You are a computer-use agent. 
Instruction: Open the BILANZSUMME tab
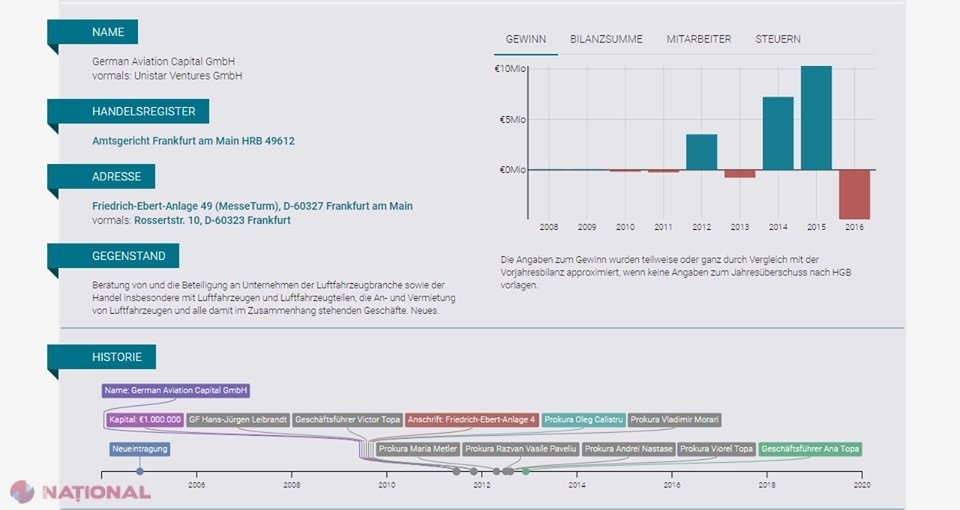[x=606, y=39]
